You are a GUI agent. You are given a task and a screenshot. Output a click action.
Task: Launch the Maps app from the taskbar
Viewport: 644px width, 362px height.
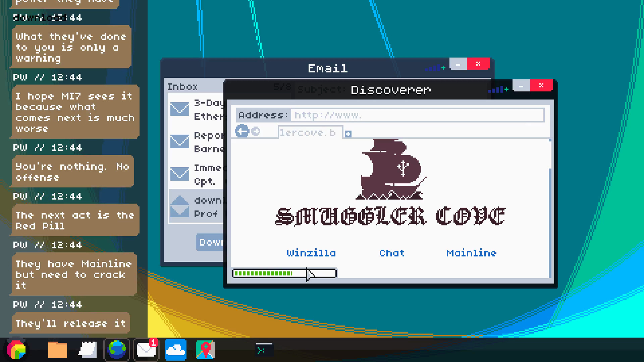205,350
